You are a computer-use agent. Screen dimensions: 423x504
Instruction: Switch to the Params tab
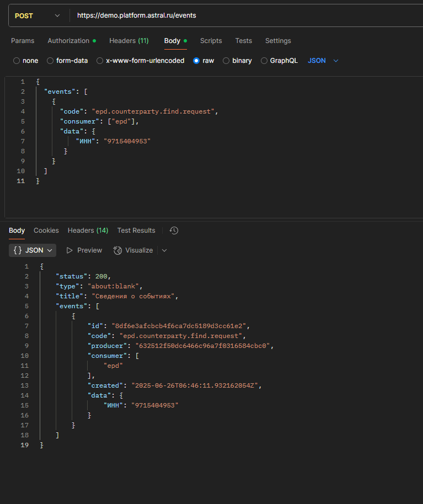click(23, 41)
